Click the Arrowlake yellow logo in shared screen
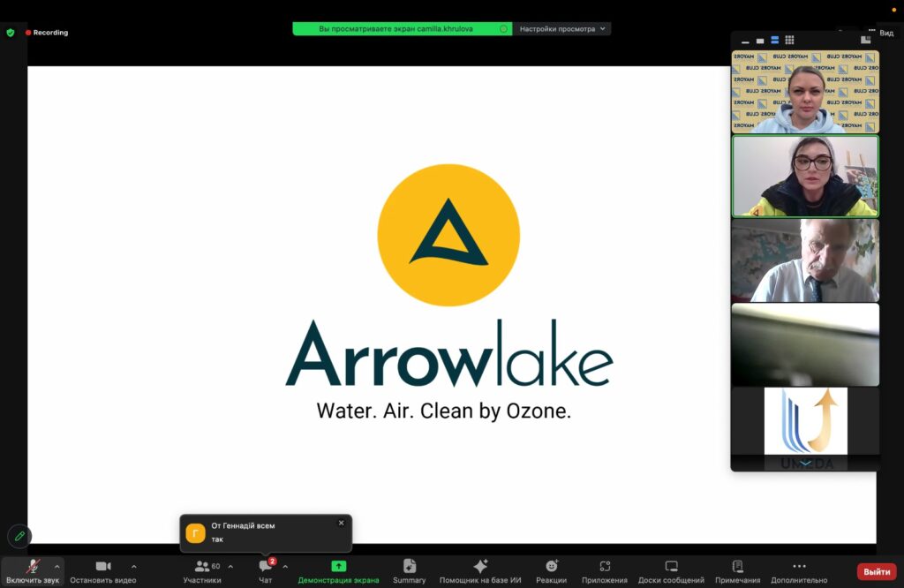 [x=448, y=235]
